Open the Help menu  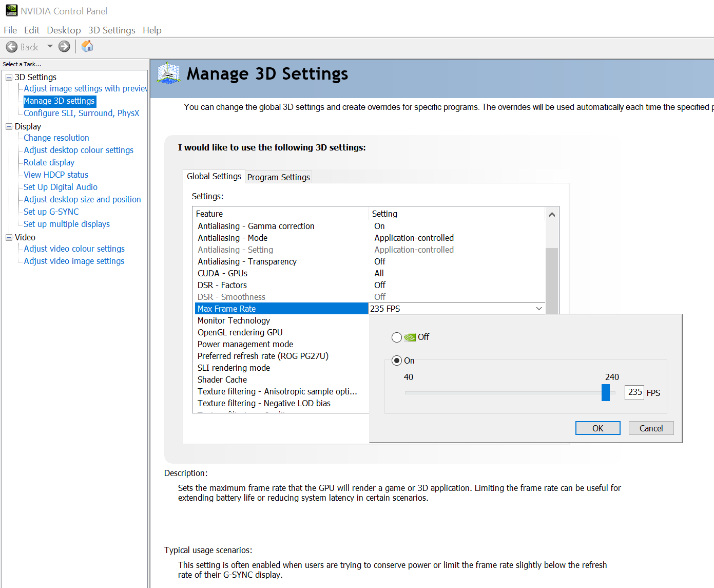click(x=152, y=30)
